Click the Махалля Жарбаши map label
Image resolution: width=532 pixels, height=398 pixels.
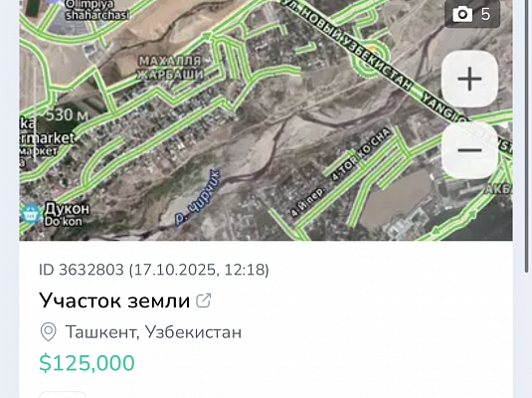point(170,68)
